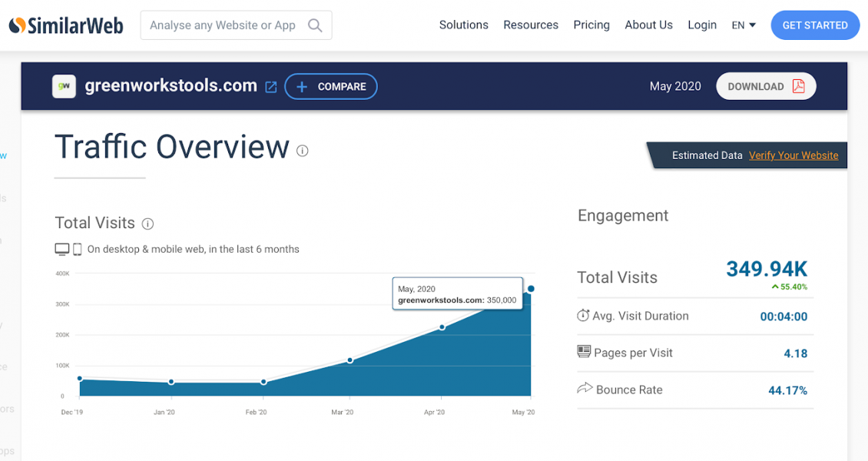Open the EN language dropdown
Image resolution: width=868 pixels, height=461 pixels.
[x=744, y=25]
